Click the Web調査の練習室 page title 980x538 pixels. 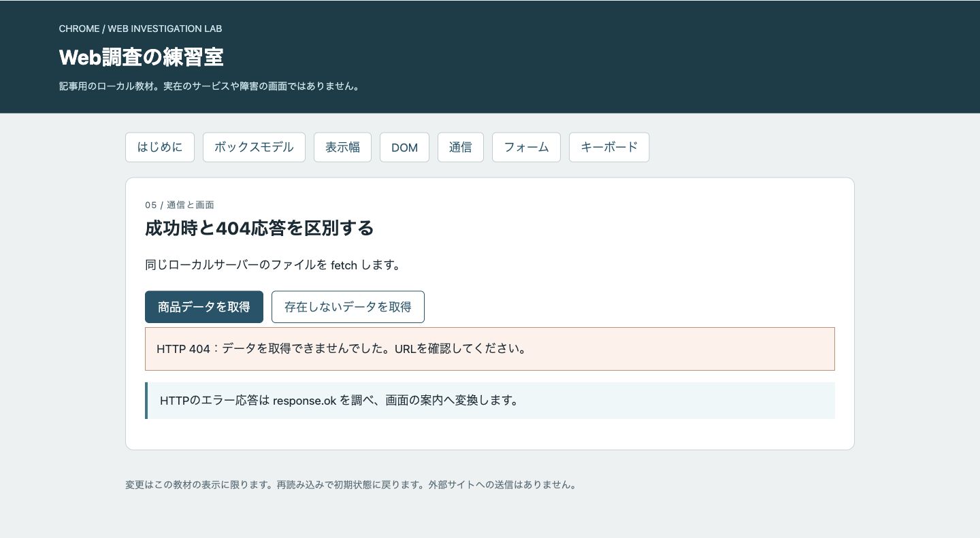(x=142, y=57)
